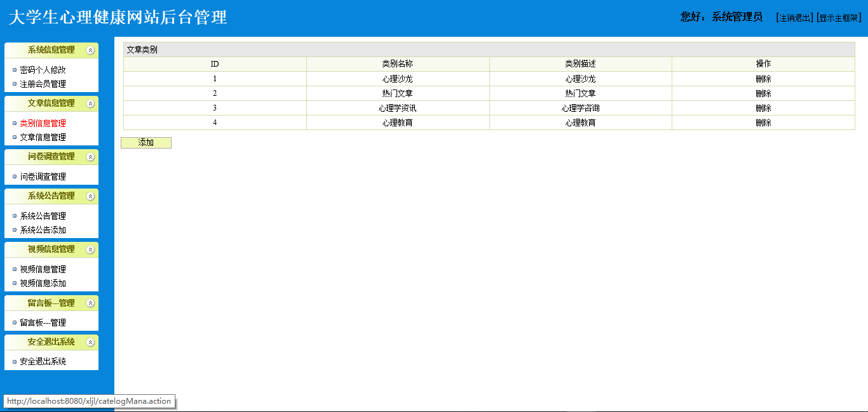Click 心理学咨询 description cell
Image resolution: width=868 pixels, height=412 pixels.
coord(581,109)
